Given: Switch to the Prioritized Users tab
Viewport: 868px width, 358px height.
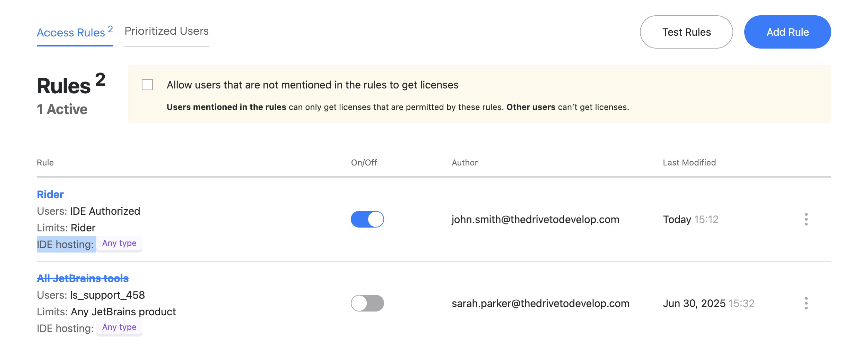Looking at the screenshot, I should point(166,31).
